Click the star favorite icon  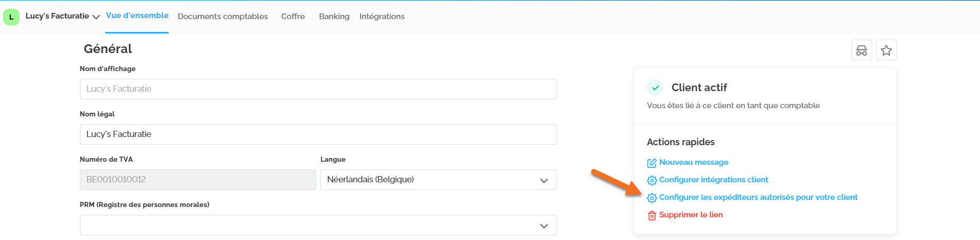click(886, 50)
